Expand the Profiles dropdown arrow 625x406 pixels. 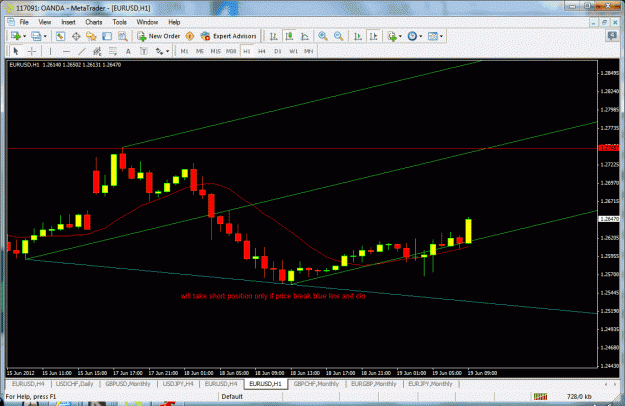45,36
